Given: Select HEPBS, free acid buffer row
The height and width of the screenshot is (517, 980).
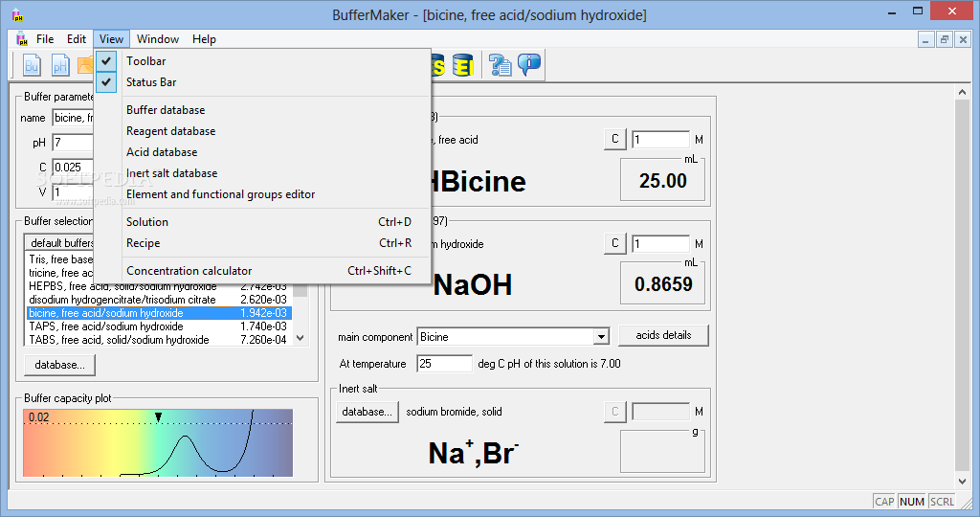Looking at the screenshot, I should click(x=159, y=286).
